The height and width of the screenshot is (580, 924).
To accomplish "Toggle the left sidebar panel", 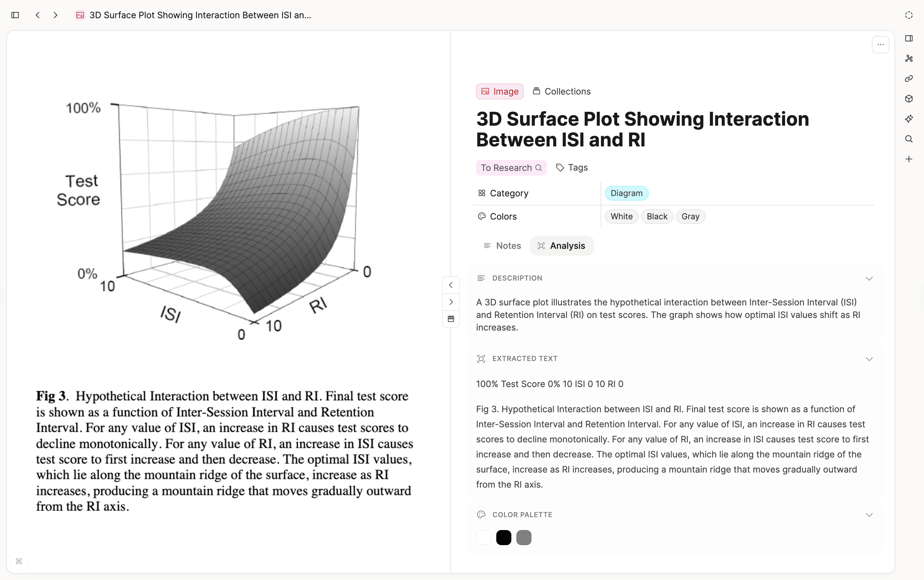I will pos(15,15).
